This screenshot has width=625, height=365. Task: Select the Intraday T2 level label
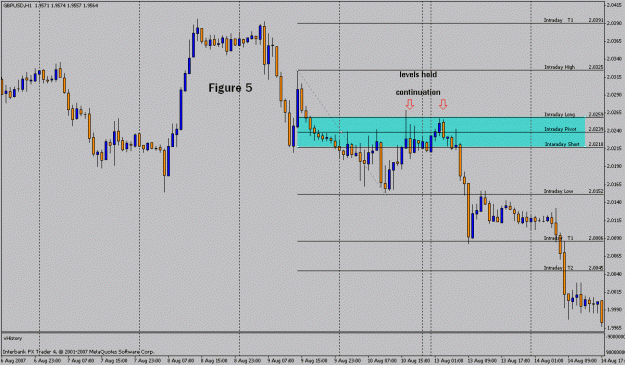point(558,268)
